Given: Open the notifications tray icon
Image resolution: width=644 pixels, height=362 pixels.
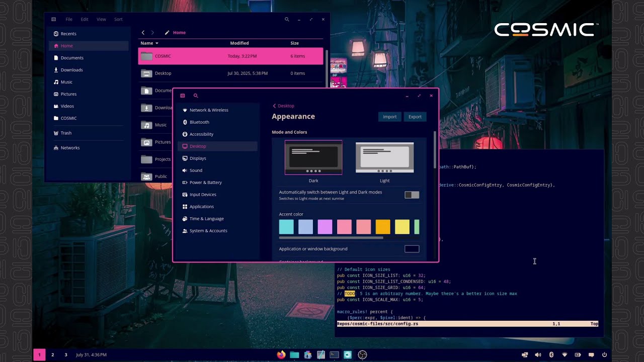Looking at the screenshot, I should point(591,354).
